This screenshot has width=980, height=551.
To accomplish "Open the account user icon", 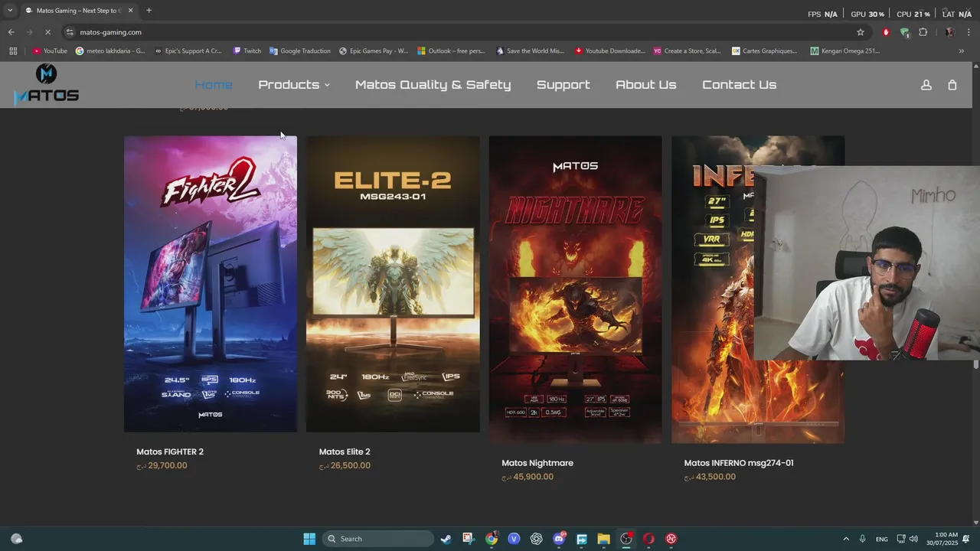I will 926,85.
